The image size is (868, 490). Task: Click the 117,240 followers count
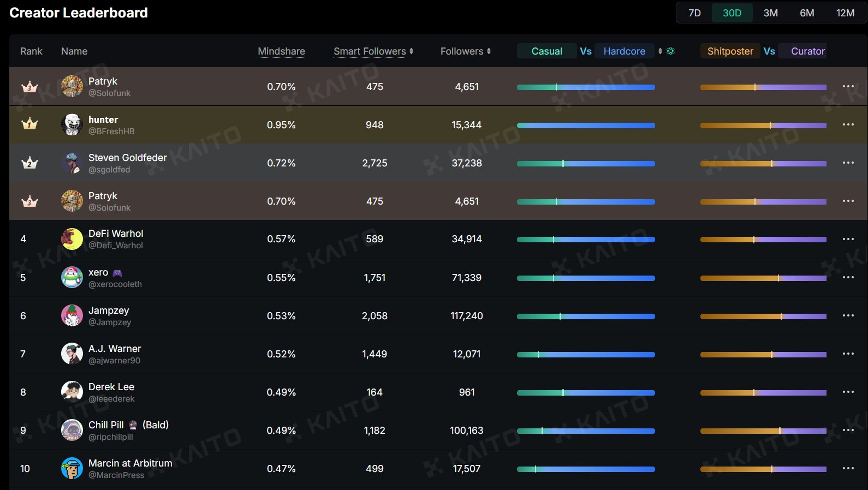(467, 316)
